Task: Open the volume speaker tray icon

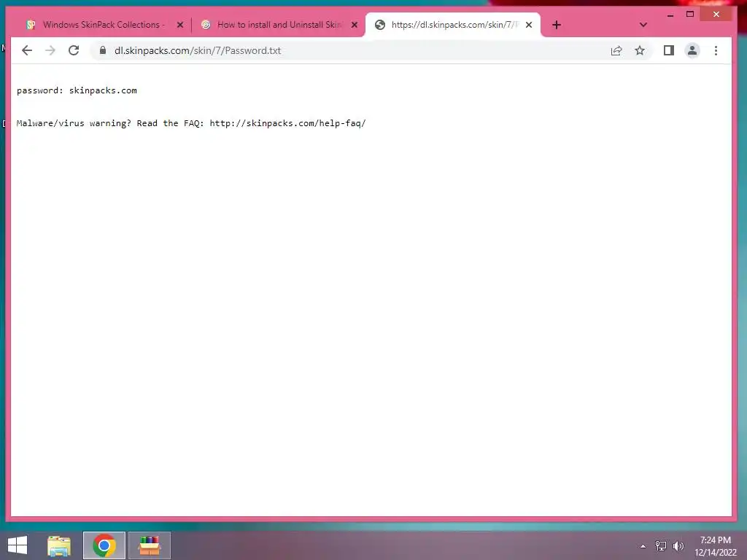Action: tap(678, 546)
